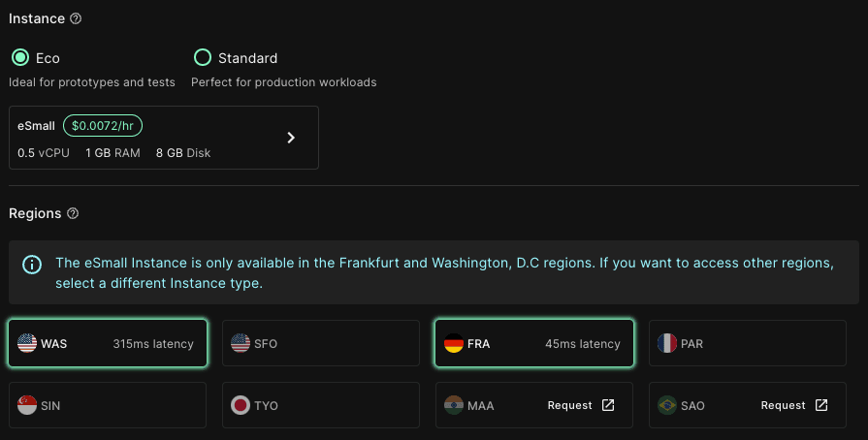Click the external link icon for MAA
This screenshot has height=440, width=868.
click(x=608, y=405)
